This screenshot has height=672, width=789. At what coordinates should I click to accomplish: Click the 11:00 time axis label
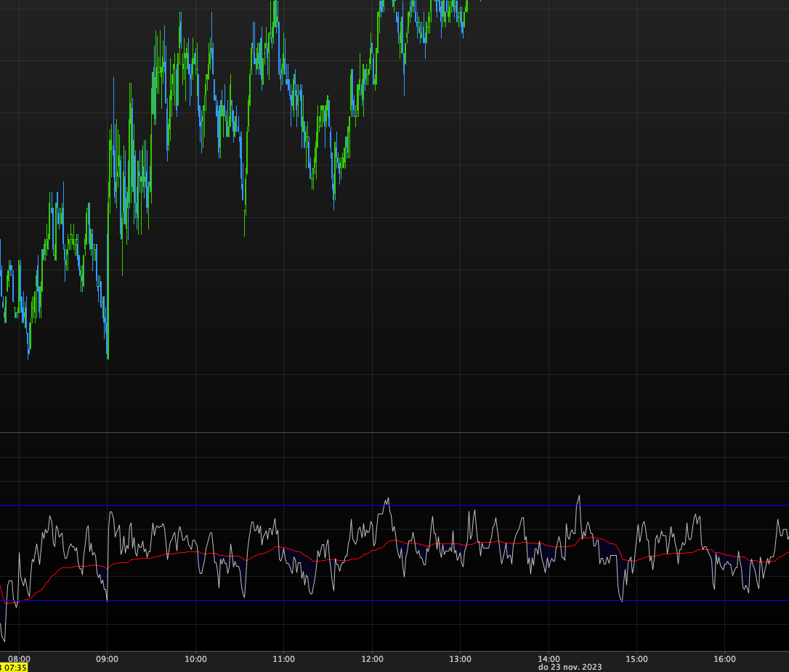pos(284,659)
